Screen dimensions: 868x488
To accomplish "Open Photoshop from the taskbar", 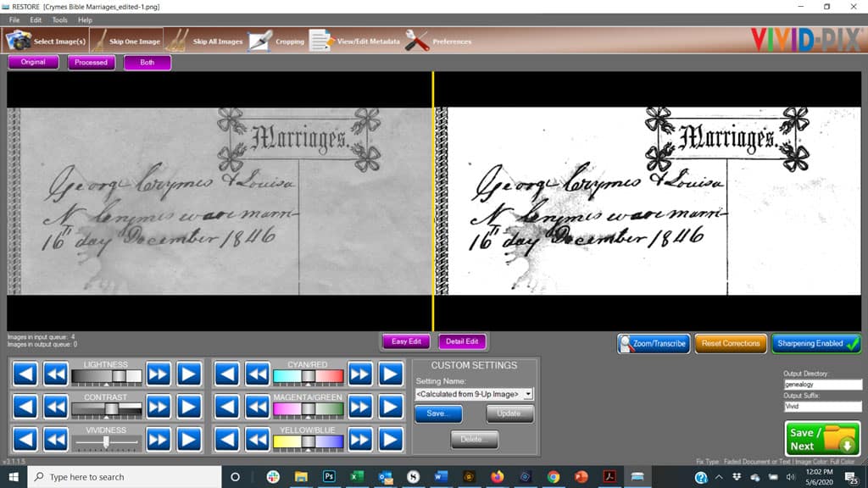I will click(x=329, y=476).
